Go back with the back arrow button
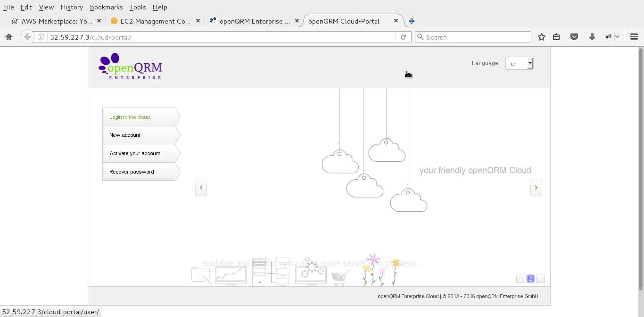This screenshot has height=317, width=644. point(27,37)
